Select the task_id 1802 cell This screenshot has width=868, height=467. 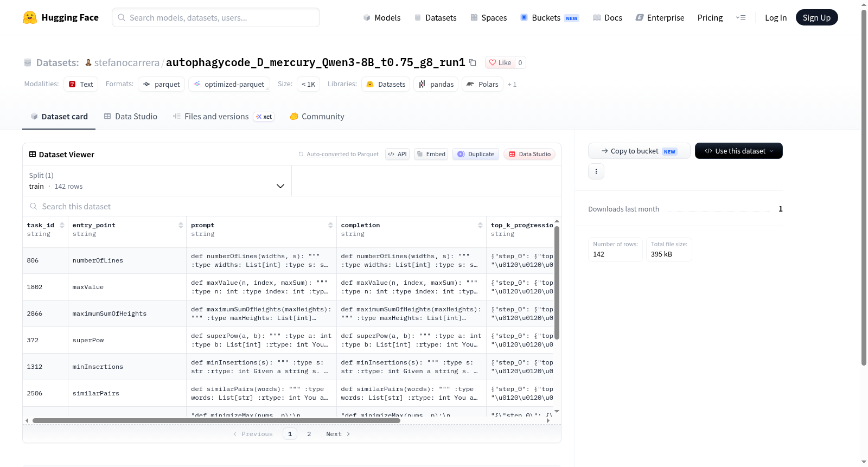pyautogui.click(x=46, y=287)
